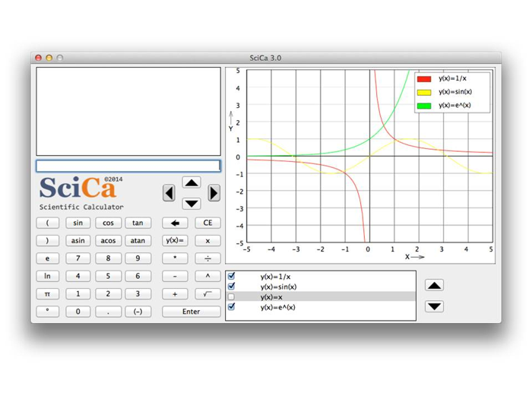Click the expression input field
This screenshot has height=399, width=532.
(128, 166)
